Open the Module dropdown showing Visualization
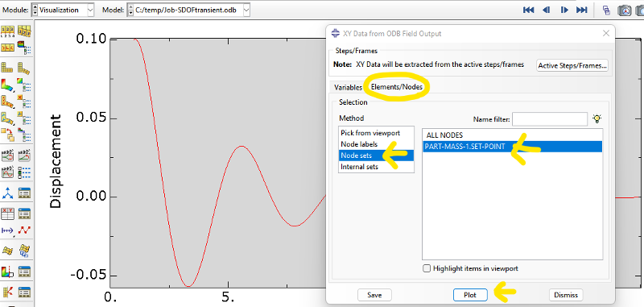 click(x=63, y=10)
